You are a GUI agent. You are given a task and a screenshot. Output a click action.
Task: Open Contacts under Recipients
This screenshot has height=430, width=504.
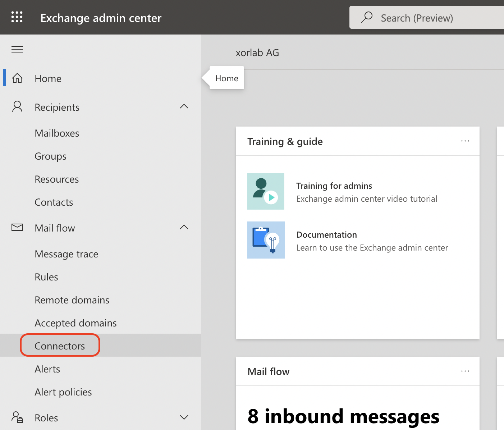click(54, 202)
